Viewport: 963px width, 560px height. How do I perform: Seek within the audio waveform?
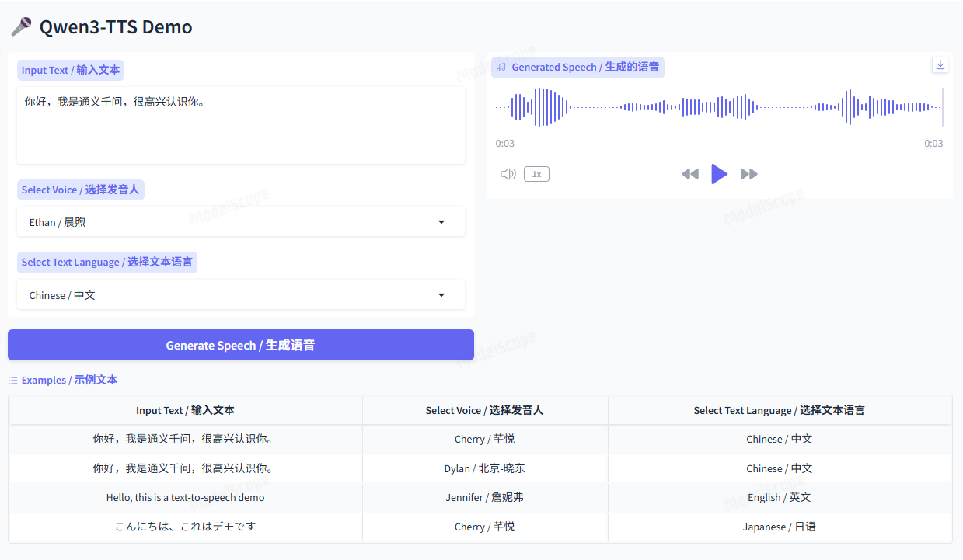pos(719,107)
